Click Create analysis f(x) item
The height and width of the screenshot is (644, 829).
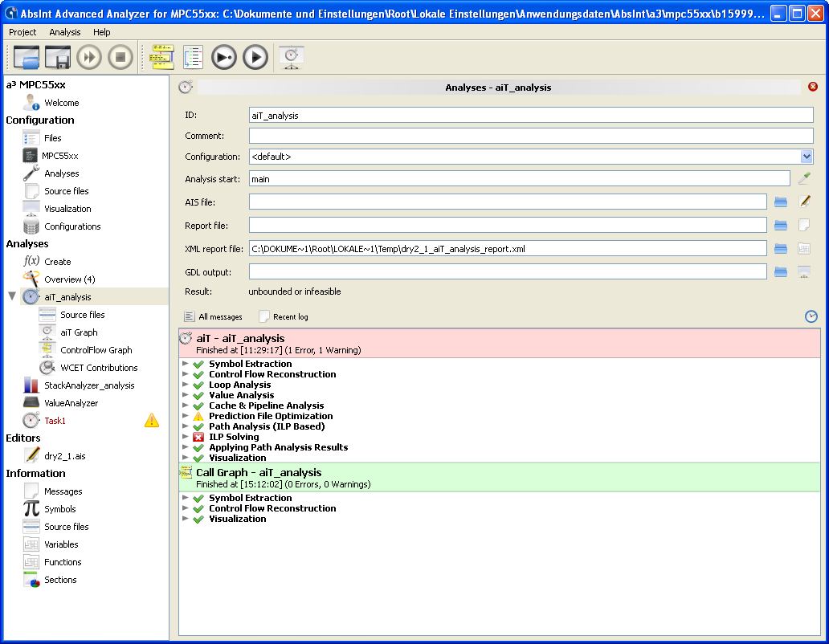(57, 262)
